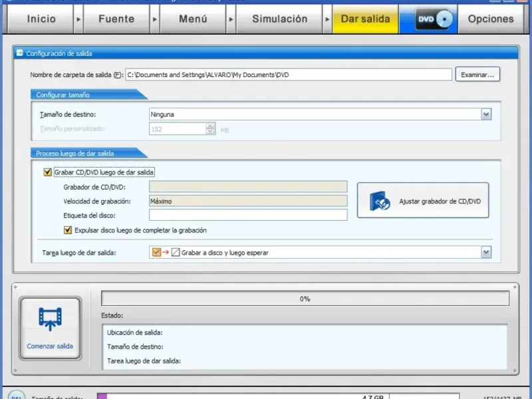Click arrow before Dar salida tab
Screen dimensions: 532x399
coord(327,19)
